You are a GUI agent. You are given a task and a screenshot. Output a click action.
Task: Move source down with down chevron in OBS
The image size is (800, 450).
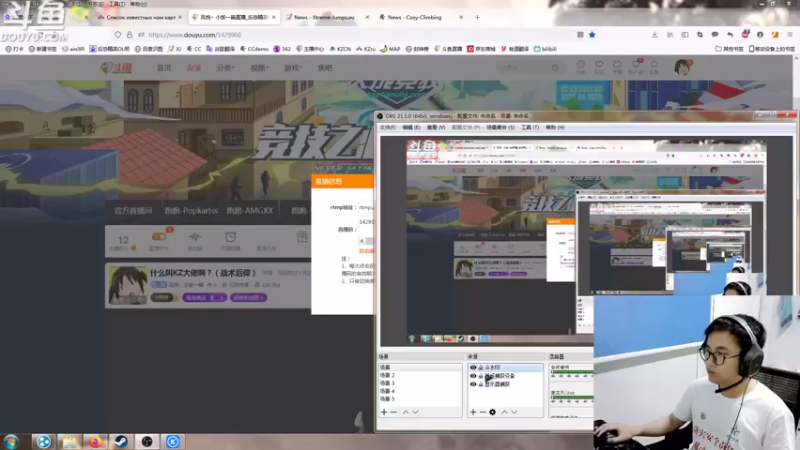click(x=514, y=412)
